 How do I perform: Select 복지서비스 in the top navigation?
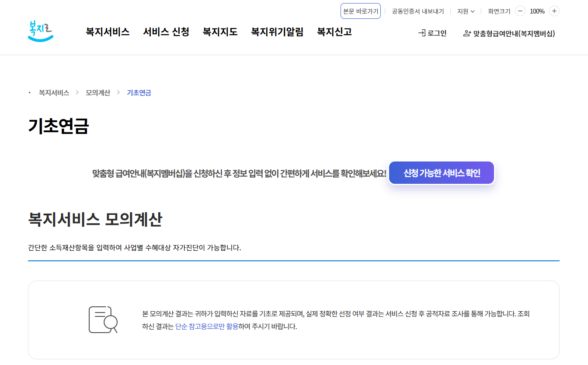point(108,32)
